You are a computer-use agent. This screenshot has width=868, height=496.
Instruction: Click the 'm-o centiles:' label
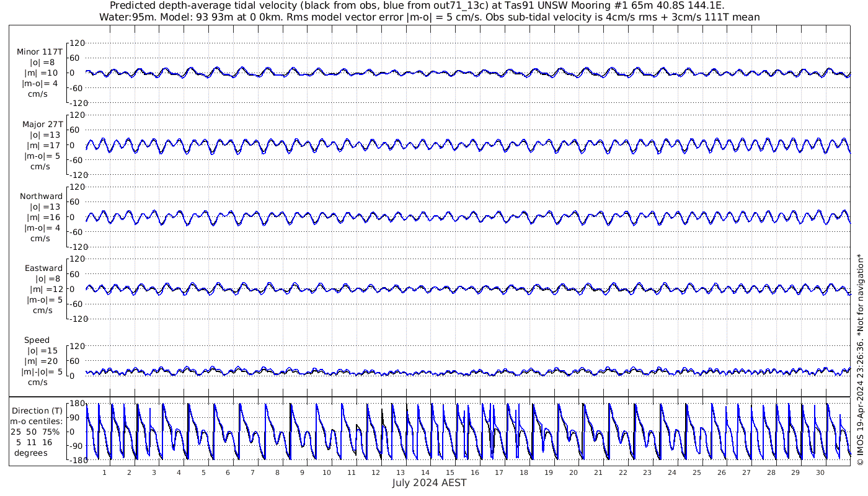(38, 422)
